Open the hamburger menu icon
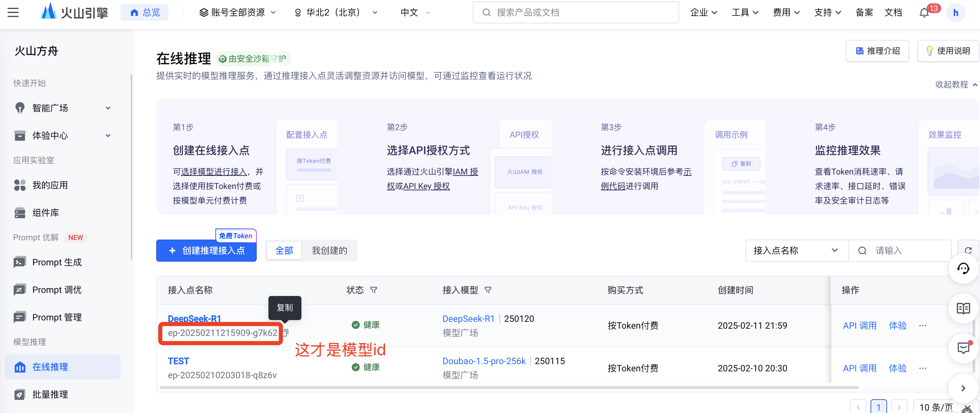The image size is (980, 413). coord(13,12)
